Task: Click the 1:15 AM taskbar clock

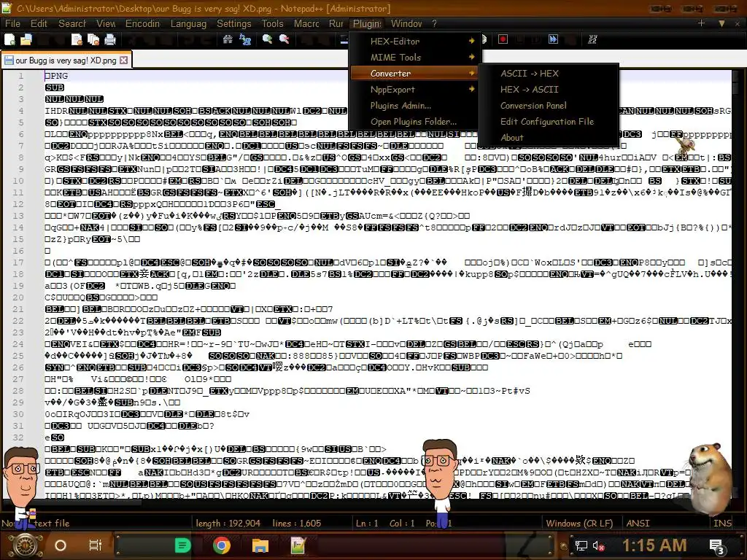Action: [654, 545]
